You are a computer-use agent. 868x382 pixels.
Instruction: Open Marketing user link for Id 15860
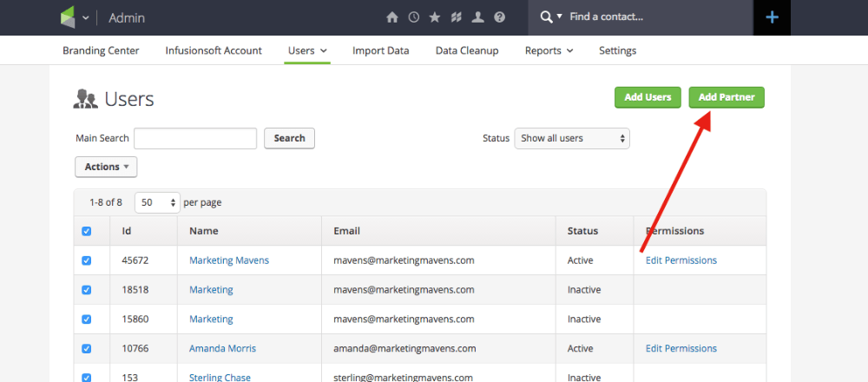point(211,319)
